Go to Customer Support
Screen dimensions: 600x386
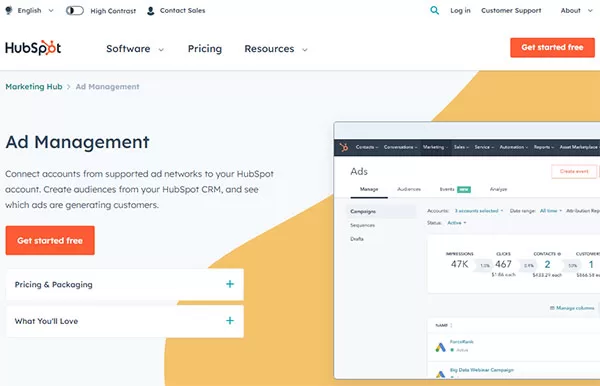coord(511,11)
